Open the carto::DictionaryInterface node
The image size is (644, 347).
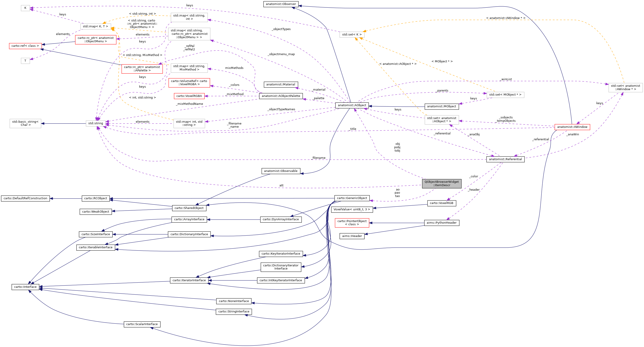(189, 234)
